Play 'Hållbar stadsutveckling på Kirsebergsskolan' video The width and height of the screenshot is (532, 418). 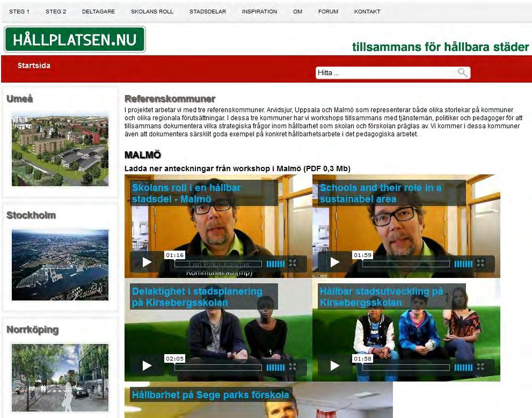(x=335, y=365)
